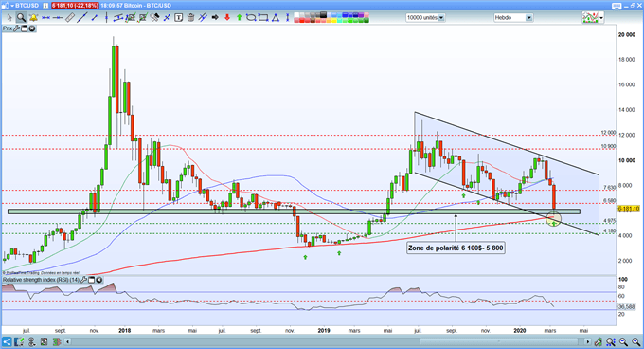Click the 20 000 price axis label
Image resolution: width=644 pixels, height=349 pixels.
tap(627, 34)
